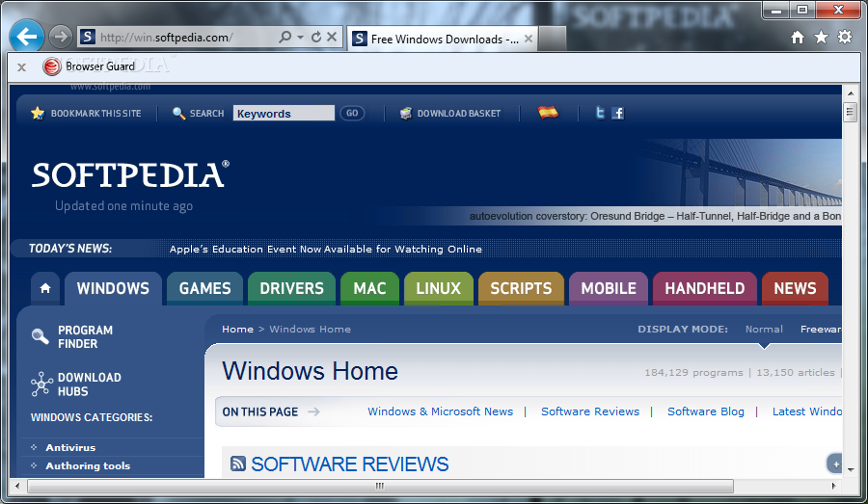This screenshot has width=868, height=504.
Task: Refresh the page with the reload icon
Action: tap(316, 37)
